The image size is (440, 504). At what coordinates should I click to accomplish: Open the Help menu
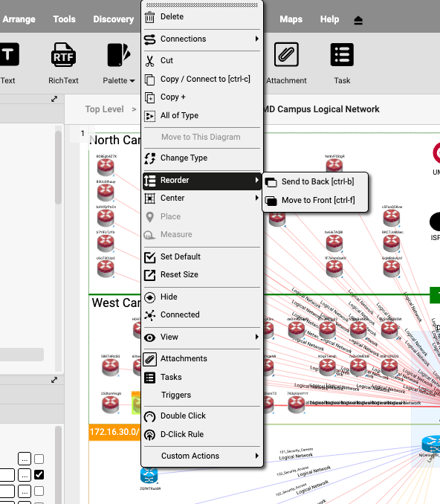tap(329, 19)
